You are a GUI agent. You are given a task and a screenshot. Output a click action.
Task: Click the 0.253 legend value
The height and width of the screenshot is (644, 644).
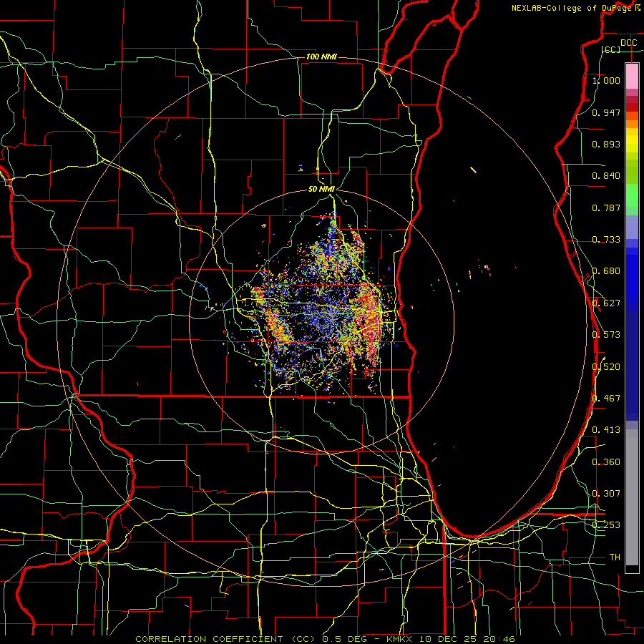click(606, 525)
